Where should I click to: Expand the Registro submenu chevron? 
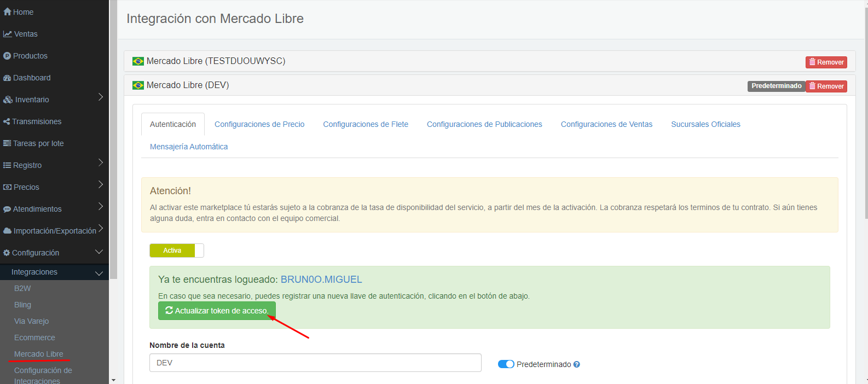click(101, 163)
